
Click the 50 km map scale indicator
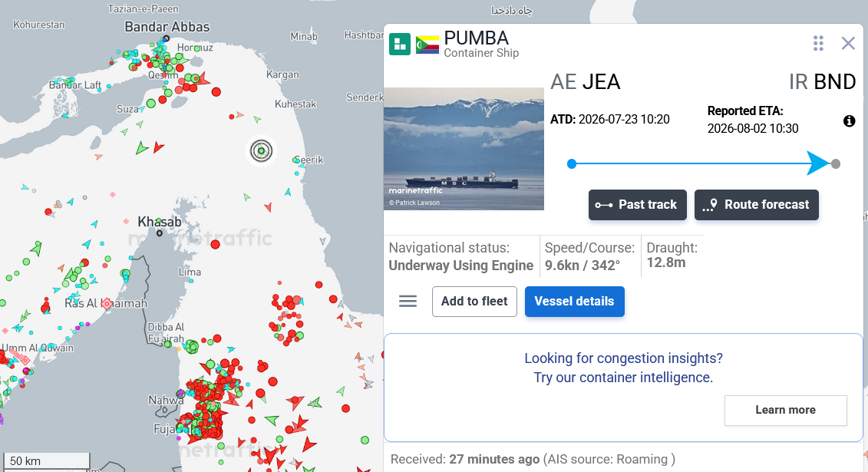47,461
